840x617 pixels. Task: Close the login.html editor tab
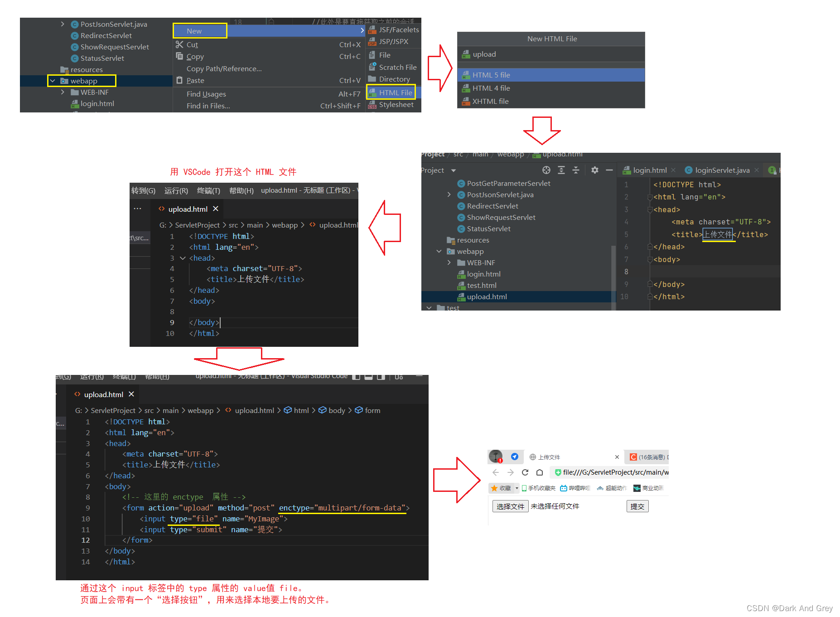point(673,170)
